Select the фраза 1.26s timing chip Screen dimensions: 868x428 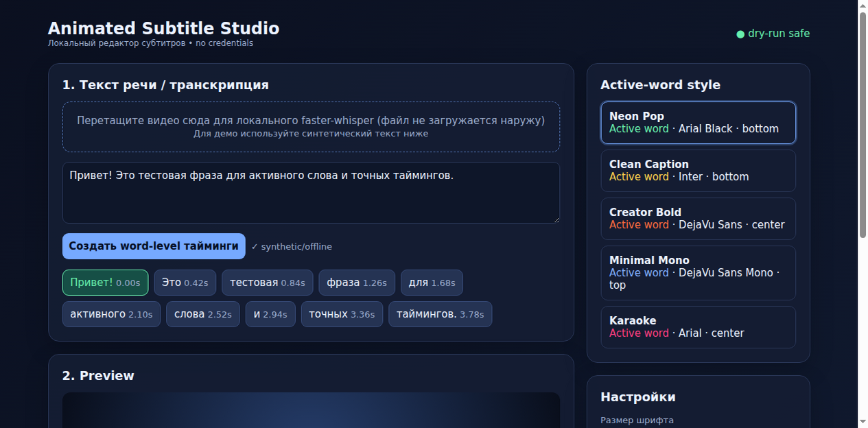click(357, 283)
